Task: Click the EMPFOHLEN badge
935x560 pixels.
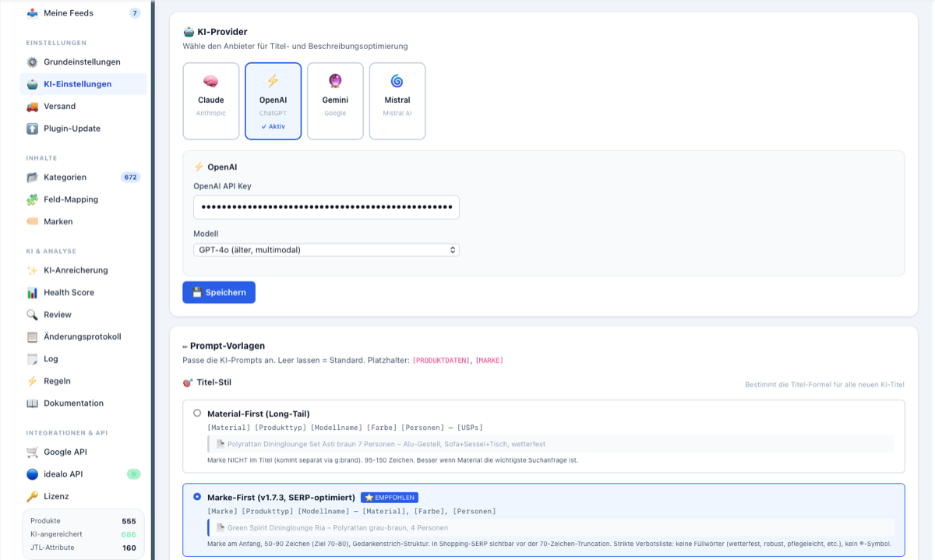Action: pyautogui.click(x=390, y=497)
